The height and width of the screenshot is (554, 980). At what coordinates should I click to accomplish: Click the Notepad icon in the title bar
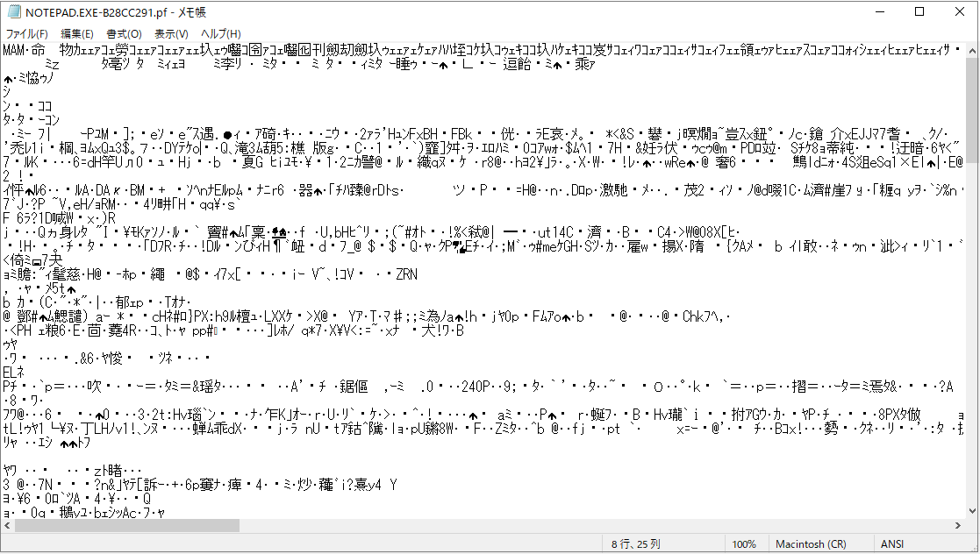[14, 12]
